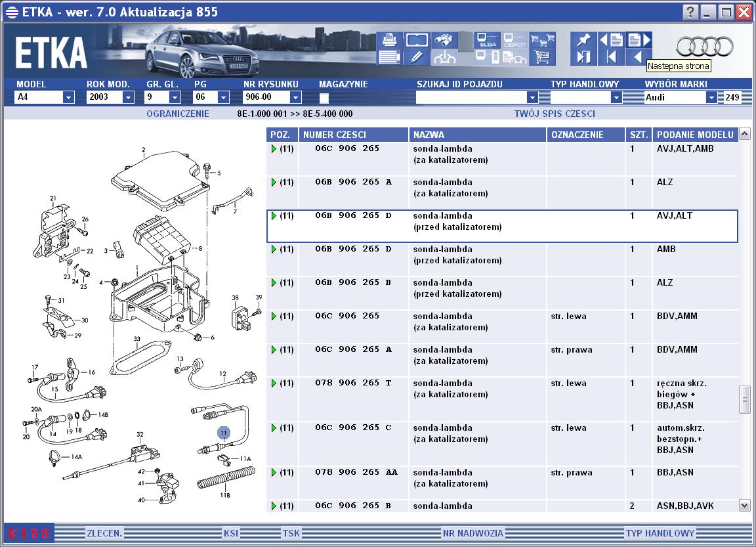The height and width of the screenshot is (547, 756).
Task: Select KSI in the bottom bar
Action: tap(230, 533)
